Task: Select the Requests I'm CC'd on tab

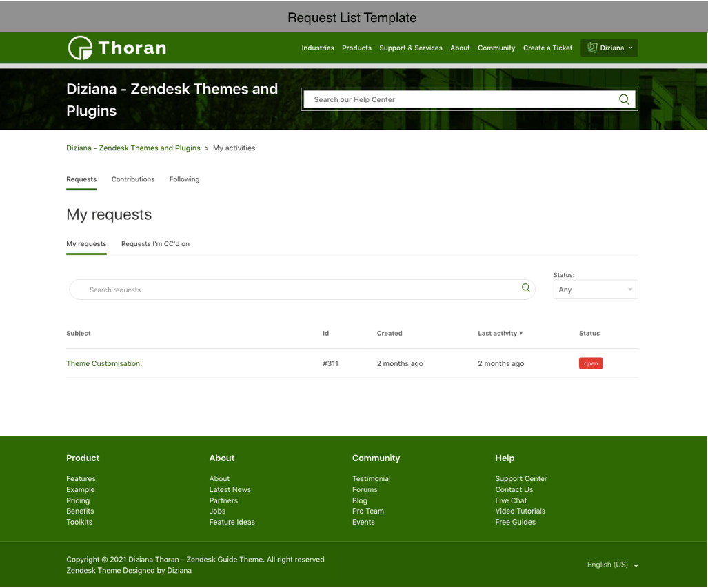Action: tap(155, 244)
